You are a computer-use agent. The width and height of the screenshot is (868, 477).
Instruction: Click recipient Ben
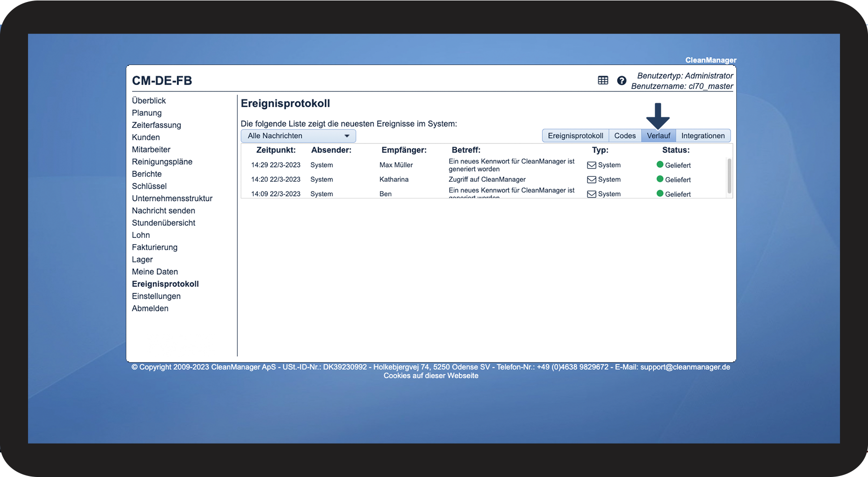point(386,194)
